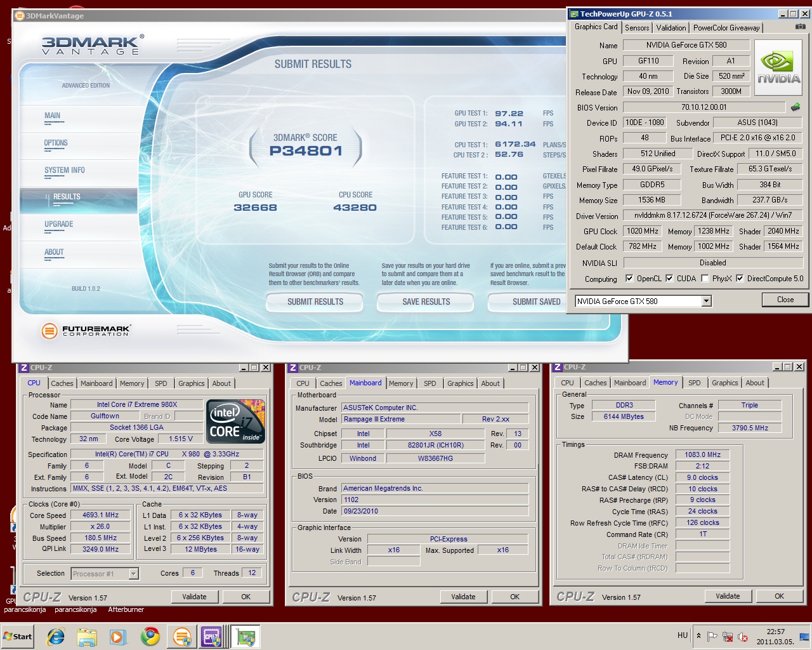The image size is (812, 650).
Task: Click the SAVE RESULTS button
Action: (x=426, y=302)
